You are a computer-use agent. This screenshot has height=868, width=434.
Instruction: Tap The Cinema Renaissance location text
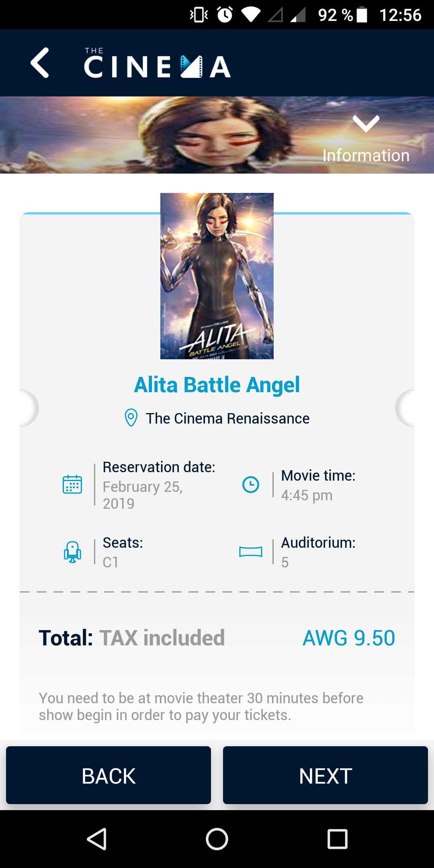[227, 418]
